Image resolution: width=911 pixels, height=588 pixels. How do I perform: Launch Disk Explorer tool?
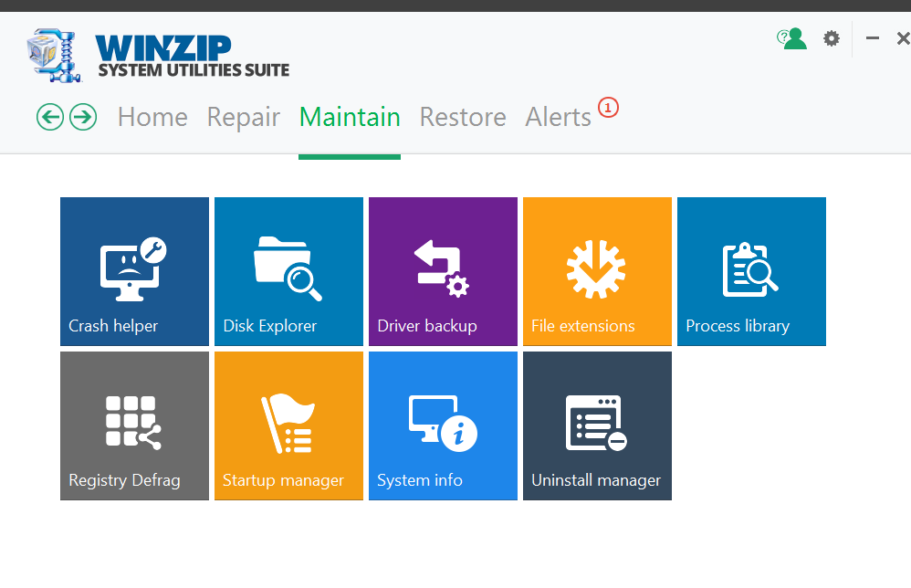[x=288, y=271]
